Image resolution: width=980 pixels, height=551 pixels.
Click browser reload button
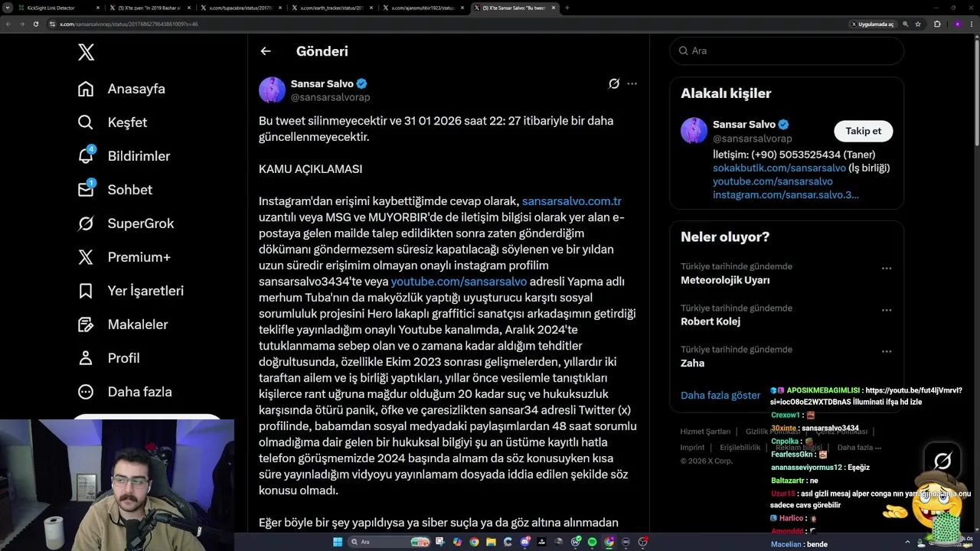pyautogui.click(x=35, y=24)
